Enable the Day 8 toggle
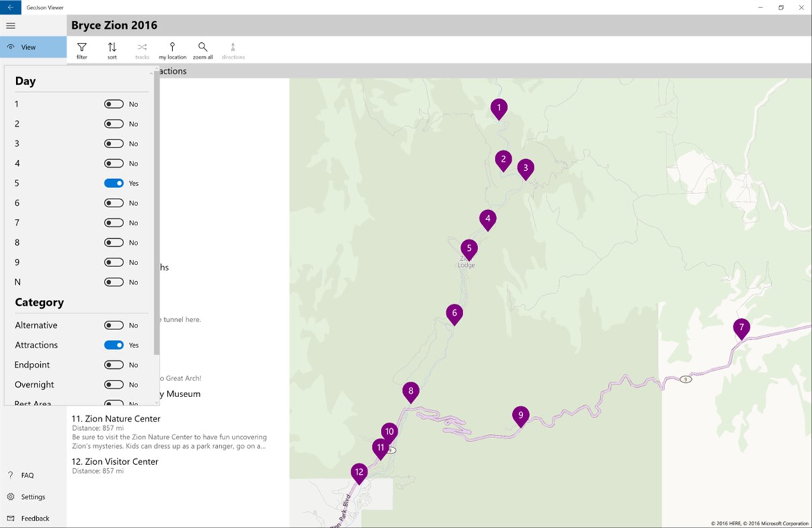The width and height of the screenshot is (812, 528). (114, 242)
